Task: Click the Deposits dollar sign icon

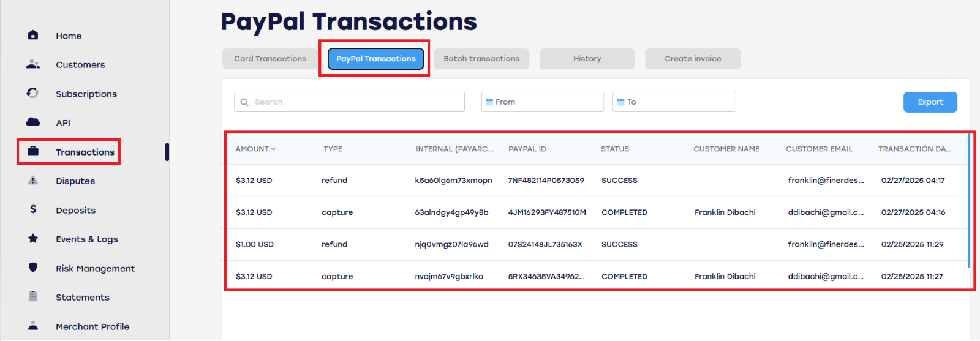Action: [33, 209]
